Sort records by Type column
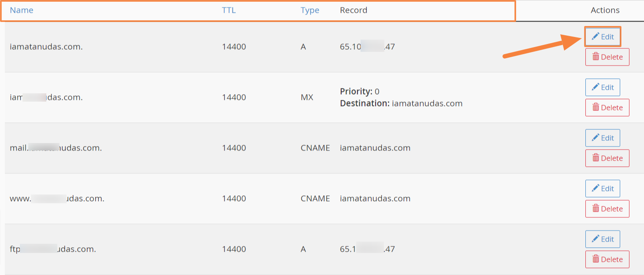Image resolution: width=644 pixels, height=275 pixels. point(310,10)
